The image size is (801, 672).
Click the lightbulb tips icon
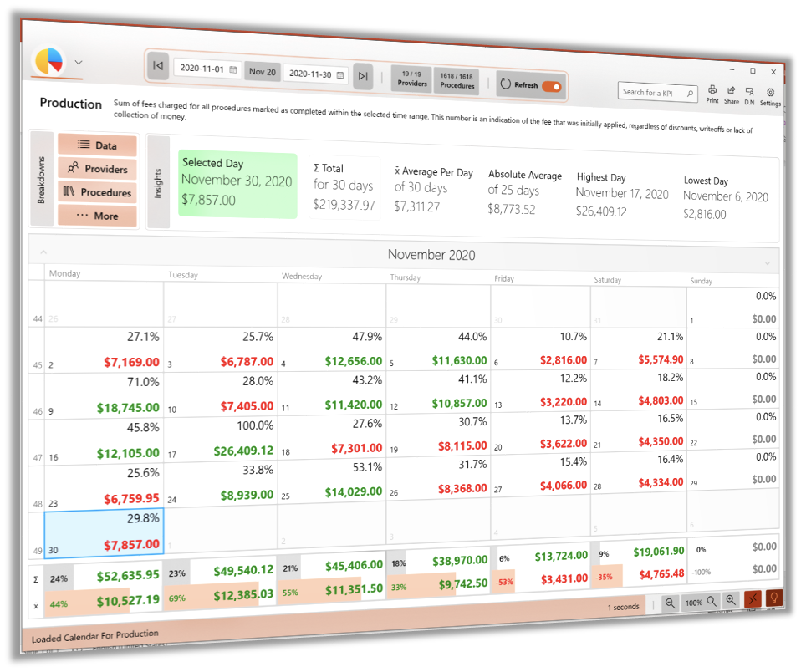point(774,598)
